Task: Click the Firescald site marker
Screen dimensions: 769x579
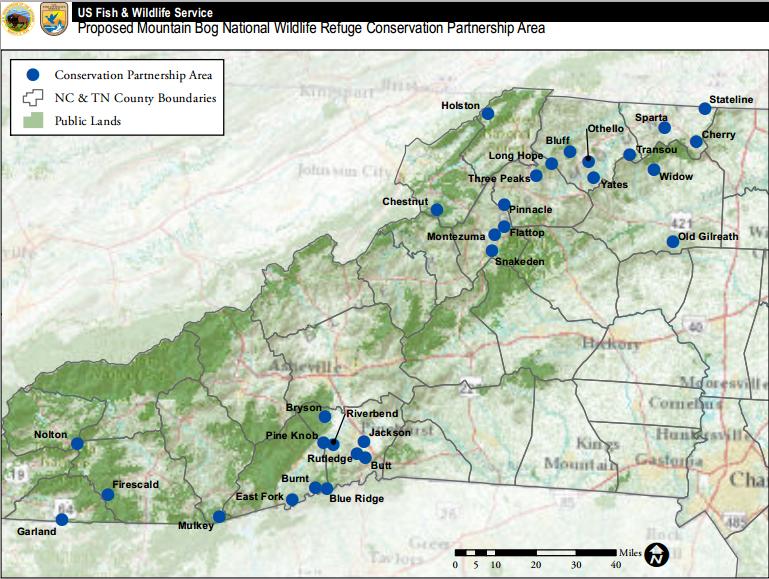Action: pyautogui.click(x=107, y=494)
